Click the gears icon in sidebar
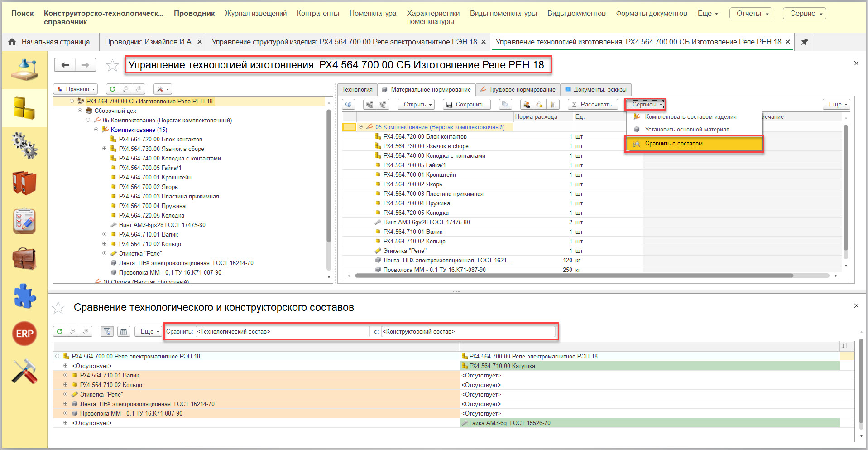 tap(24, 145)
